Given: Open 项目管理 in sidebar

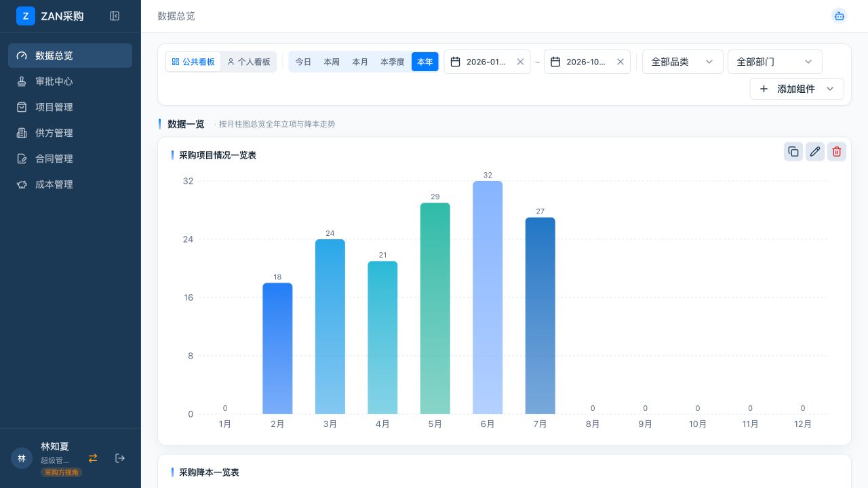Looking at the screenshot, I should click(x=70, y=107).
